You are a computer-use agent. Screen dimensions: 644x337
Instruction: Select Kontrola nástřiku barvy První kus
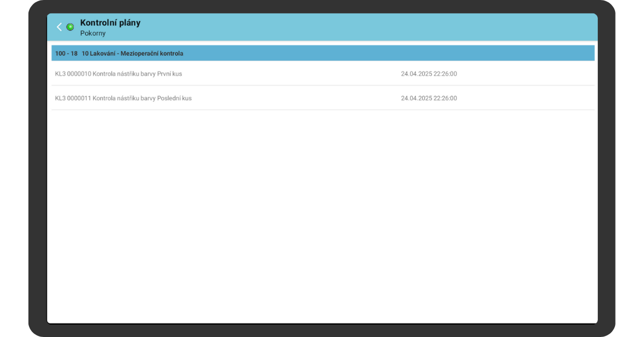pos(137,74)
